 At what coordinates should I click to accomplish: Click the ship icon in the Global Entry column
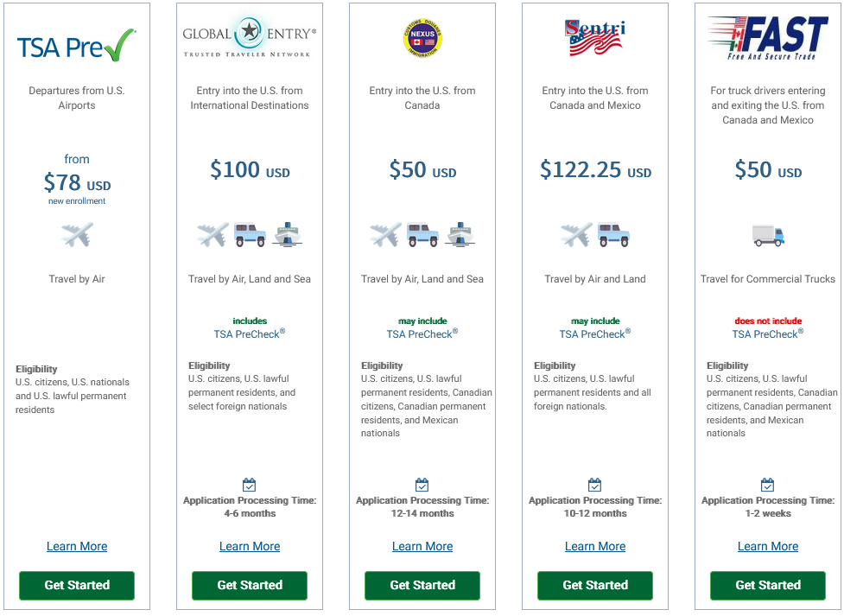287,235
